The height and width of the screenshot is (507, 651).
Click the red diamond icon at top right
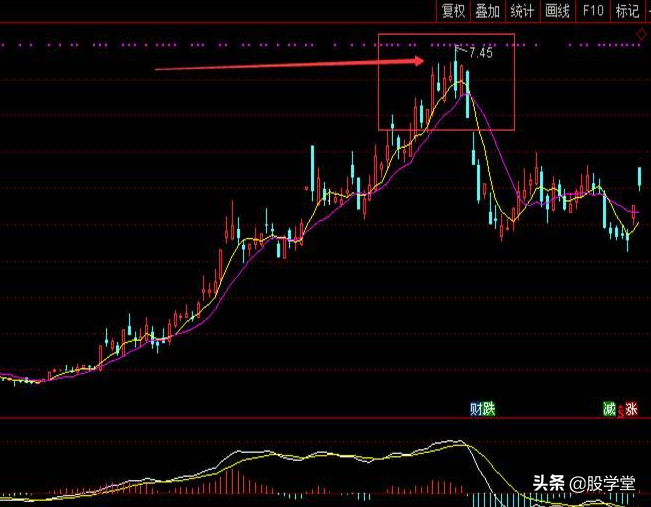[x=641, y=34]
